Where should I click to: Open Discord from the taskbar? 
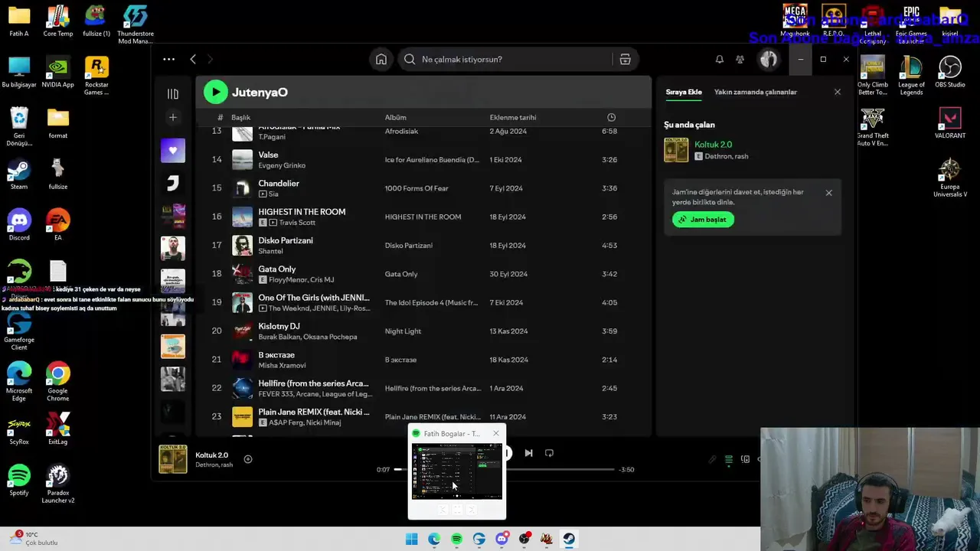(x=501, y=539)
